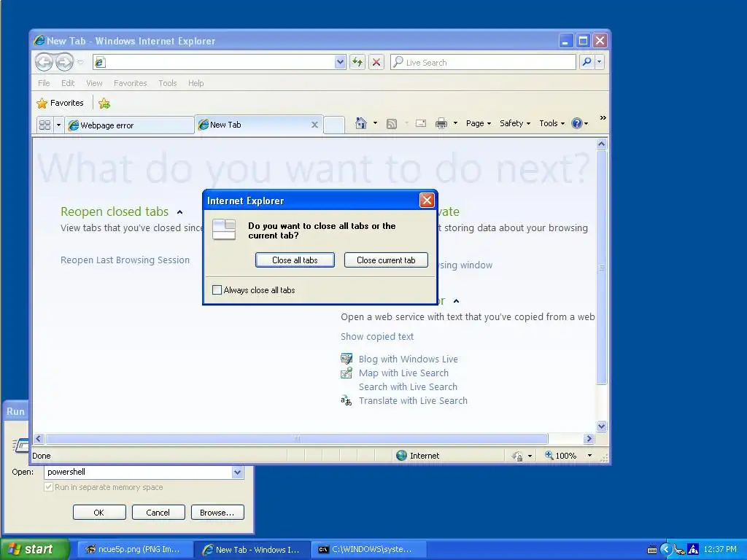Click the Close current tab button
Viewport: 747px width, 560px height.
pyautogui.click(x=386, y=260)
